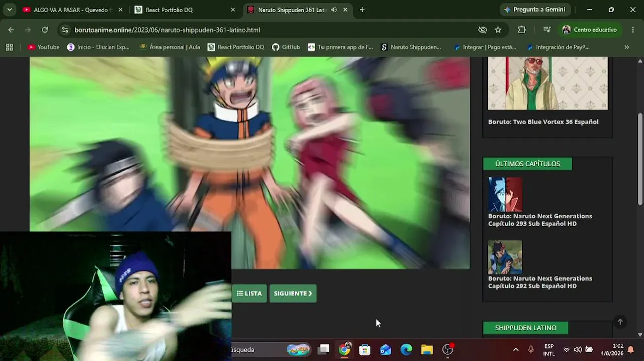Open the GitHub bookmark
The height and width of the screenshot is (361, 644).
(x=286, y=47)
